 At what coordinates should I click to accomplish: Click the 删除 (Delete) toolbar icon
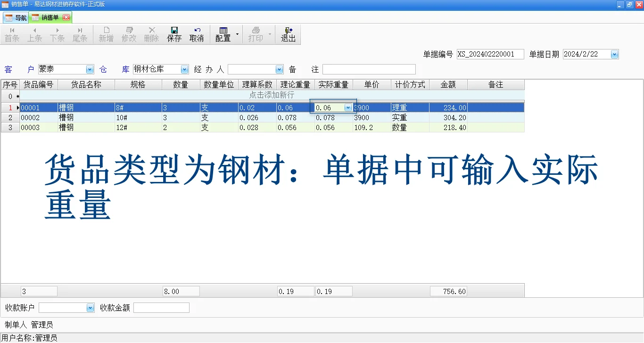tap(151, 33)
